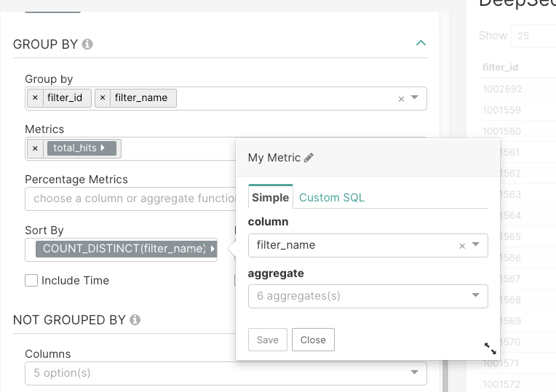This screenshot has height=392, width=556.
Task: Remove filter_name from Group by
Action: [x=103, y=97]
